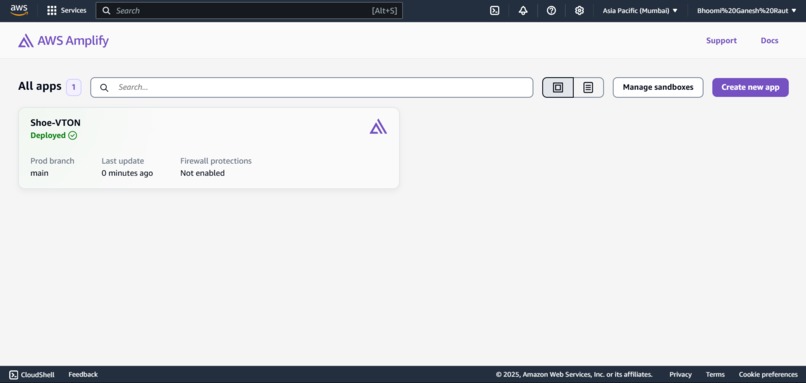The width and height of the screenshot is (806, 383).
Task: Click 'Not enabled' firewall value
Action: click(x=203, y=173)
